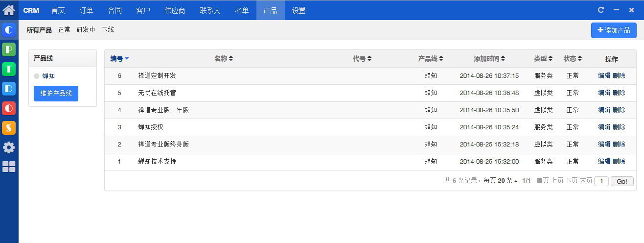Click the CRM brand label

coord(31,10)
